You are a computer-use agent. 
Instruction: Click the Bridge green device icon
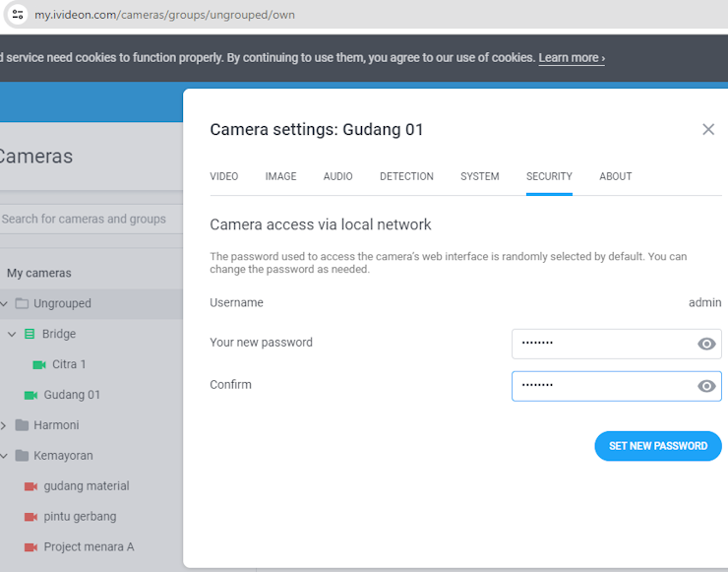(x=30, y=334)
